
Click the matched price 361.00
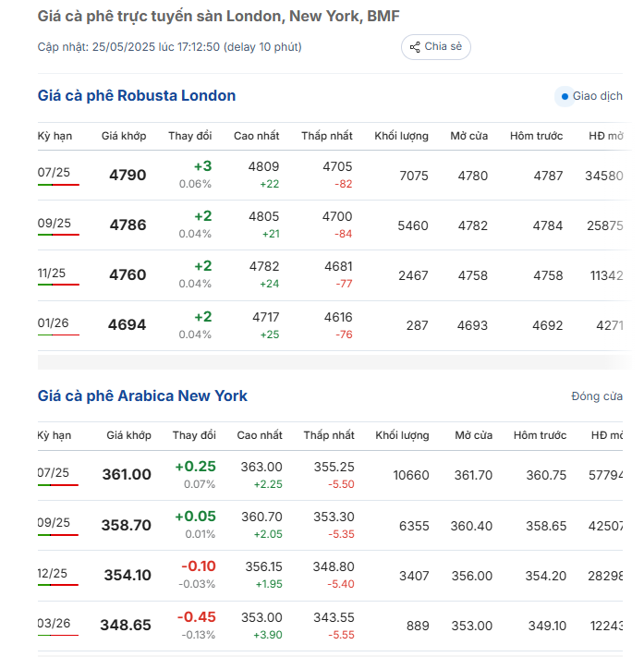[x=127, y=475]
